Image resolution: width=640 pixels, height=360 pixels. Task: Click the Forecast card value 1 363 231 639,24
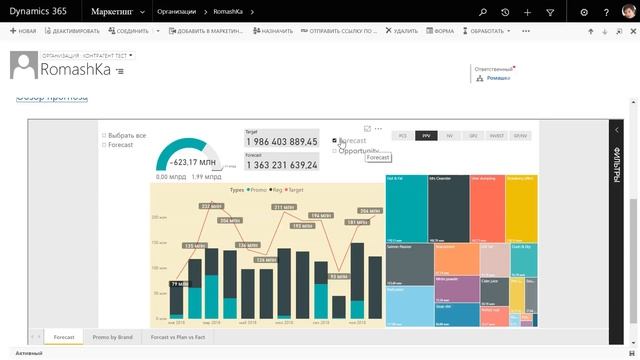[x=282, y=165]
